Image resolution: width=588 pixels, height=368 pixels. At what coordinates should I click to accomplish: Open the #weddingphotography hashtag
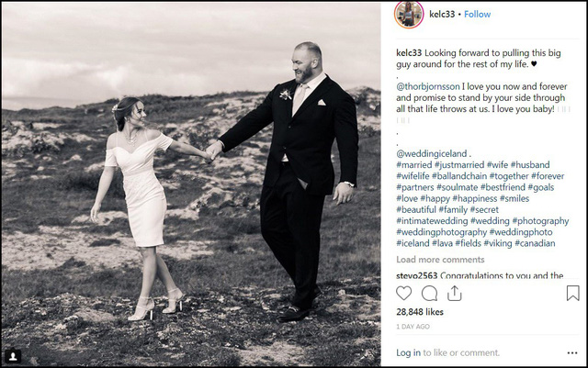pyautogui.click(x=441, y=232)
